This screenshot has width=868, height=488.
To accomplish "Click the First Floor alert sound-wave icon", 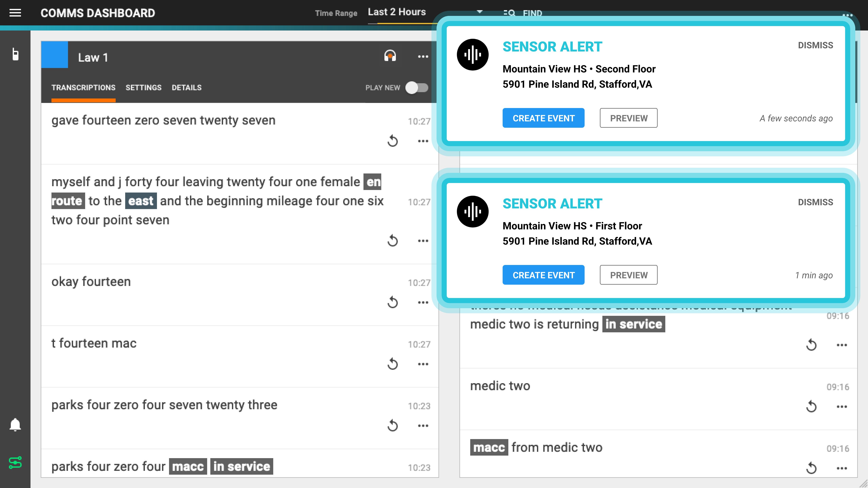I will coord(472,212).
